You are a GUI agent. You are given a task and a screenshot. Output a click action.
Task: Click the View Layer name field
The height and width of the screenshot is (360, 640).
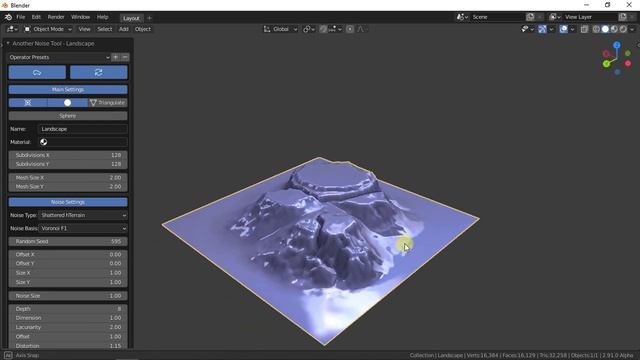pyautogui.click(x=590, y=17)
